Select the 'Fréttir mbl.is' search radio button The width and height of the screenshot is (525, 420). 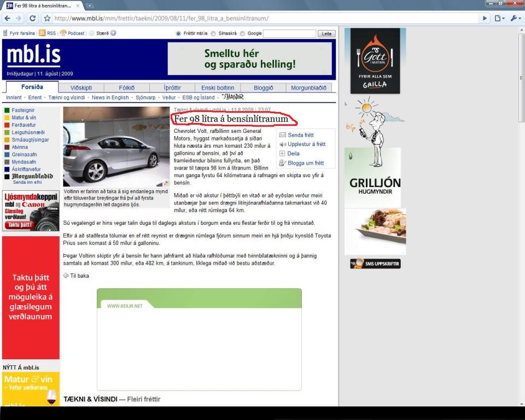178,33
